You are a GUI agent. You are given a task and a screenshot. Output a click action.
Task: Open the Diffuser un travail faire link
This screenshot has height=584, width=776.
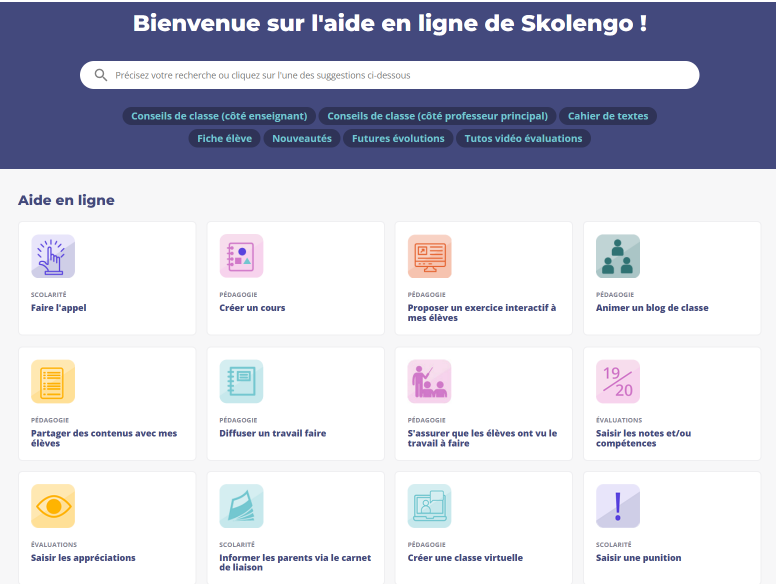pos(273,433)
